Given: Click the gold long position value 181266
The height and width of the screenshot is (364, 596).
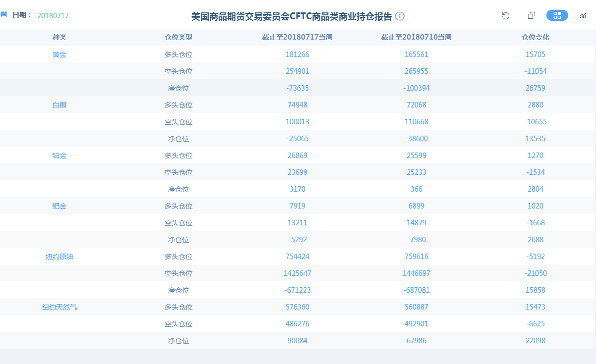Looking at the screenshot, I should tap(298, 54).
